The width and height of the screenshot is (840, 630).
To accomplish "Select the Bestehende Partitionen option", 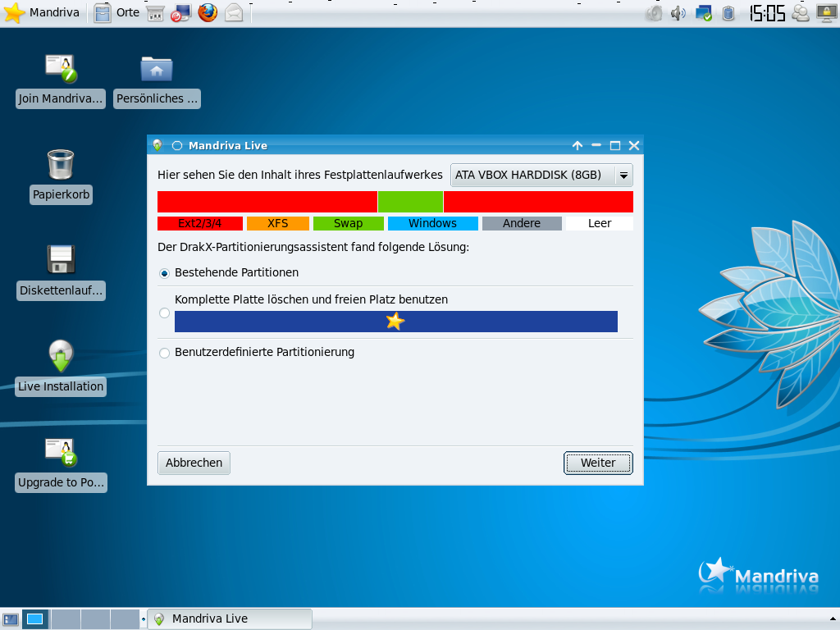I will point(164,272).
